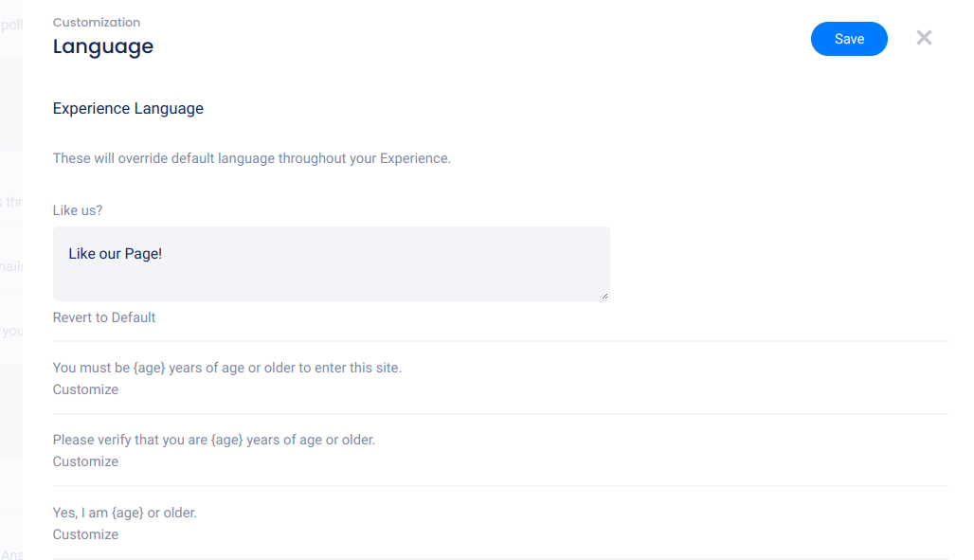This screenshot has height=560, width=974.
Task: Save the language customization changes
Action: point(849,39)
